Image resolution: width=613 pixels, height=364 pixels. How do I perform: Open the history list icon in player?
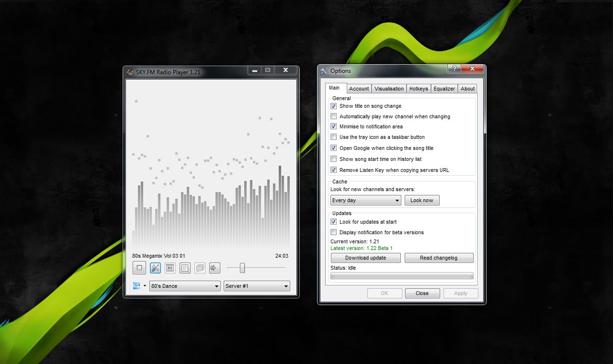[x=185, y=268]
